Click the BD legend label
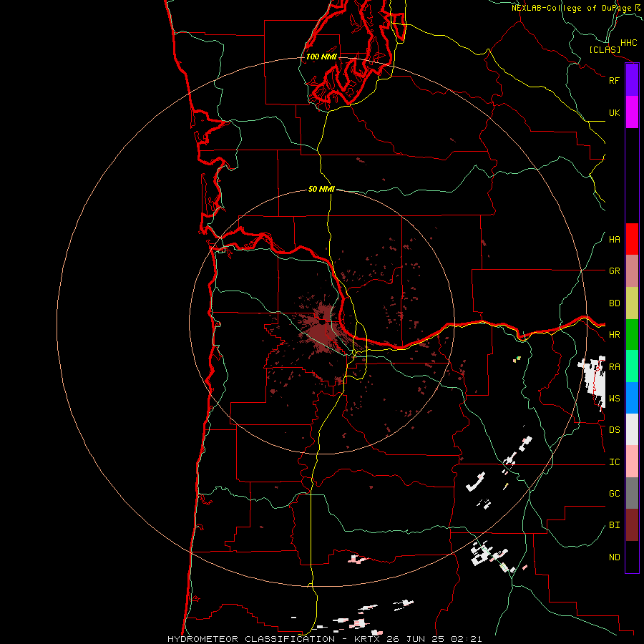This screenshot has width=644, height=644. point(614,303)
